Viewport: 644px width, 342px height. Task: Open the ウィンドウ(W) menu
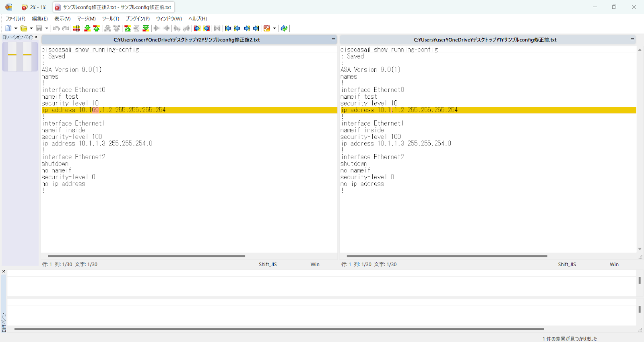click(x=169, y=19)
